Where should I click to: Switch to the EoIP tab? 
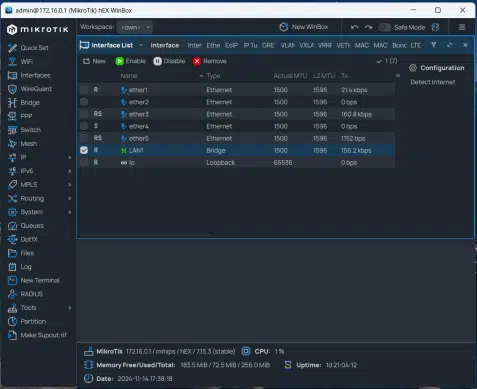click(231, 45)
